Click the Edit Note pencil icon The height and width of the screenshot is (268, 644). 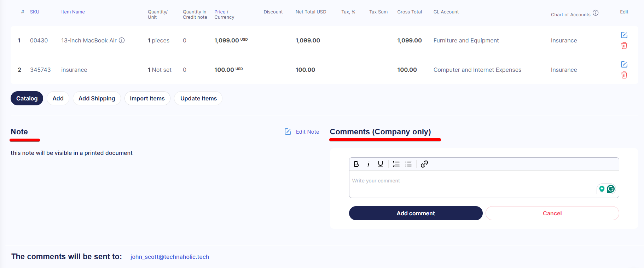point(288,132)
